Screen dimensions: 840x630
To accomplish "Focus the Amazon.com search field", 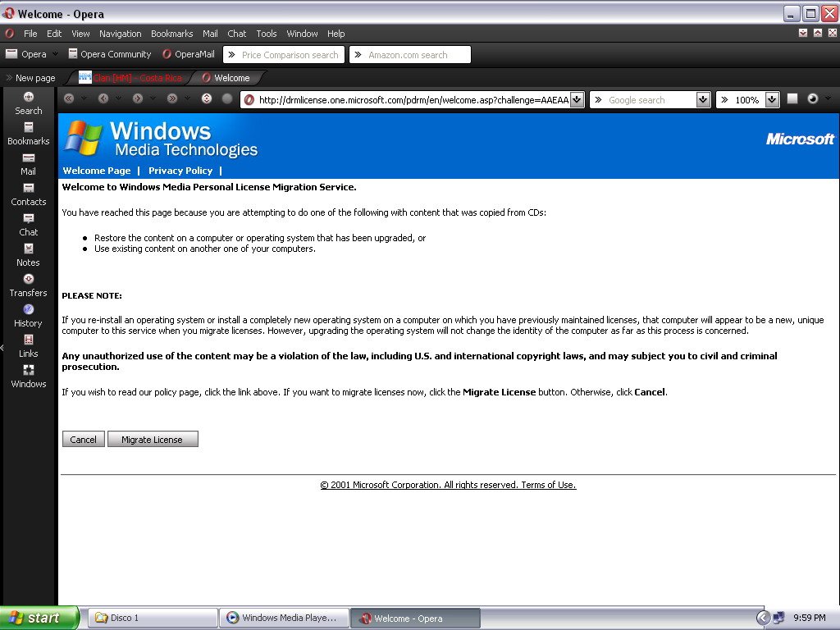I will pos(410,55).
